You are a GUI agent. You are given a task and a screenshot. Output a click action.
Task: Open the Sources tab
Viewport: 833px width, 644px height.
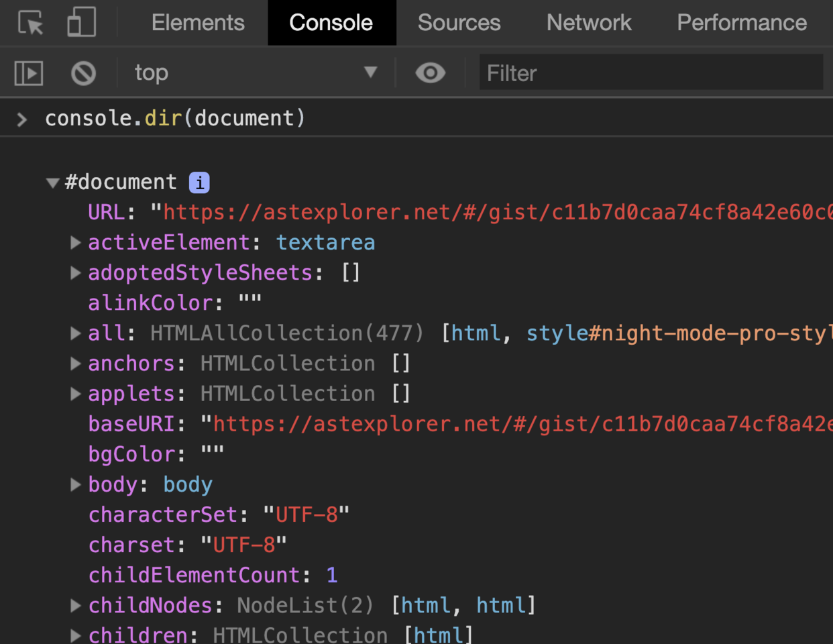pos(459,22)
